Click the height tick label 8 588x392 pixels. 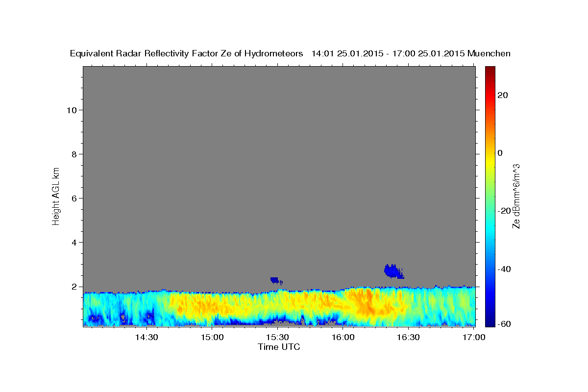coord(73,154)
